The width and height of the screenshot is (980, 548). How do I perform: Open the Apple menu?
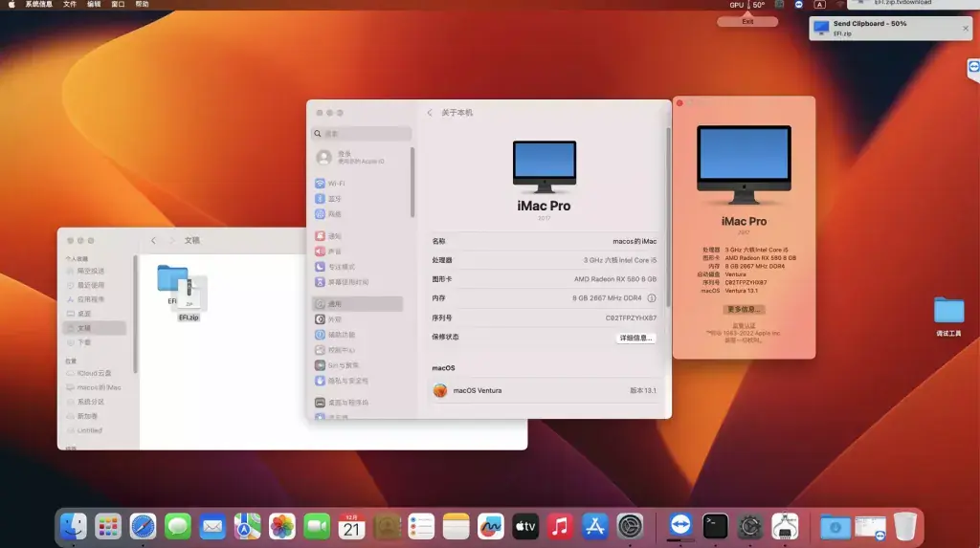pos(11,5)
